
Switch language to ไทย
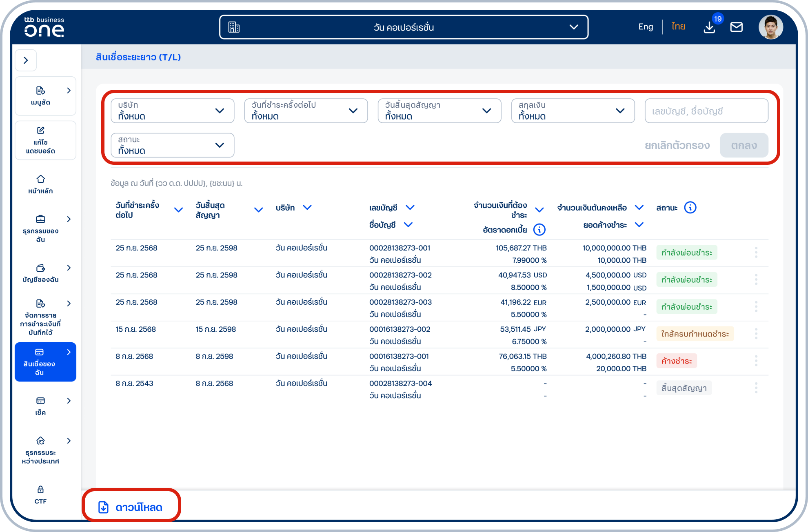678,27
